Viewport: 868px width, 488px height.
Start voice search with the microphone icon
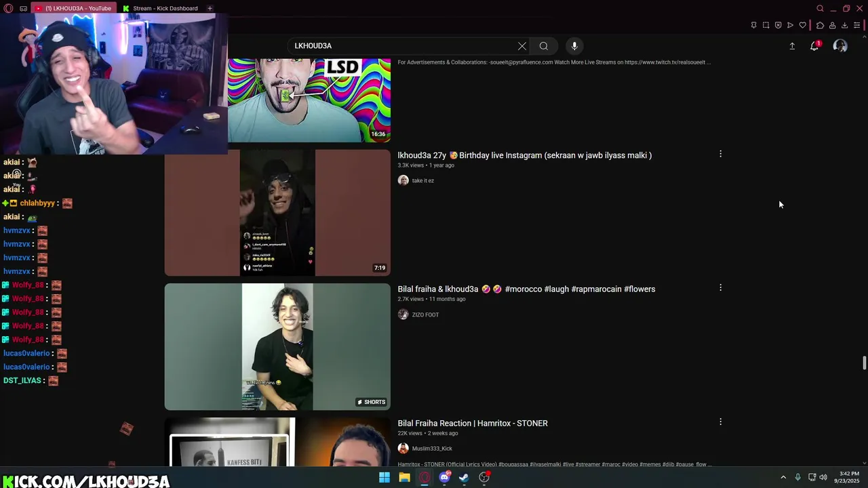tap(574, 46)
